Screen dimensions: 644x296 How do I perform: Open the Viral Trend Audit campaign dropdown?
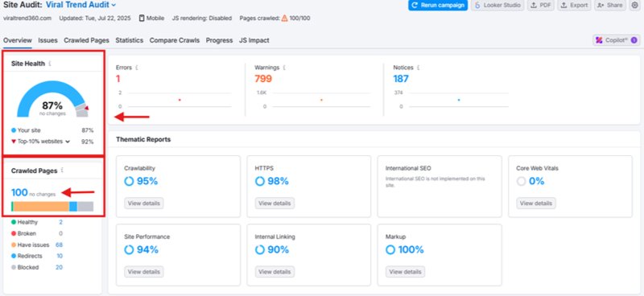pyautogui.click(x=81, y=5)
